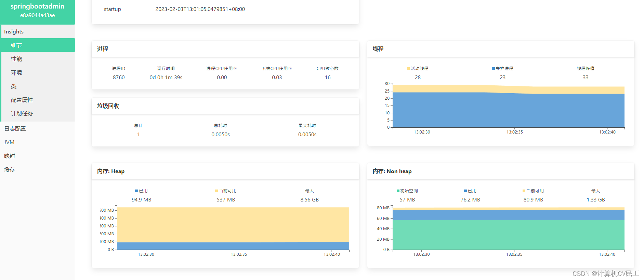Viewport: 644px width, 280px height.
Task: Click the Non heap max value 1.33 GB
Action: click(596, 200)
